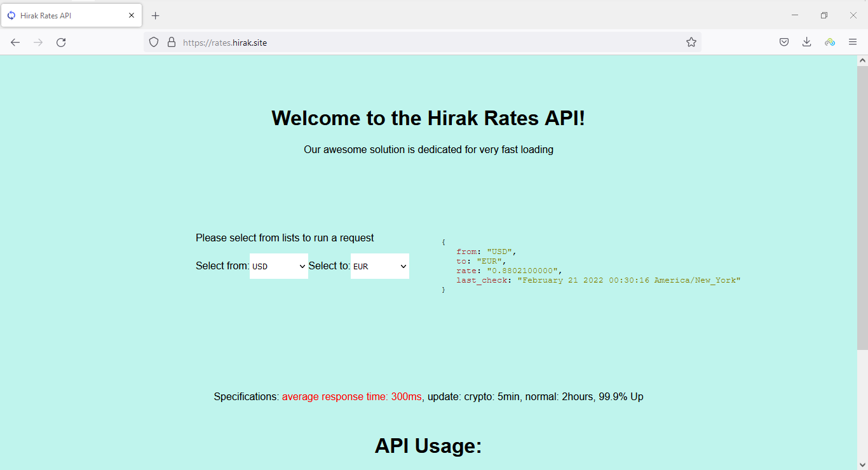
Task: Close the Hirak Rates API tab
Action: [132, 16]
